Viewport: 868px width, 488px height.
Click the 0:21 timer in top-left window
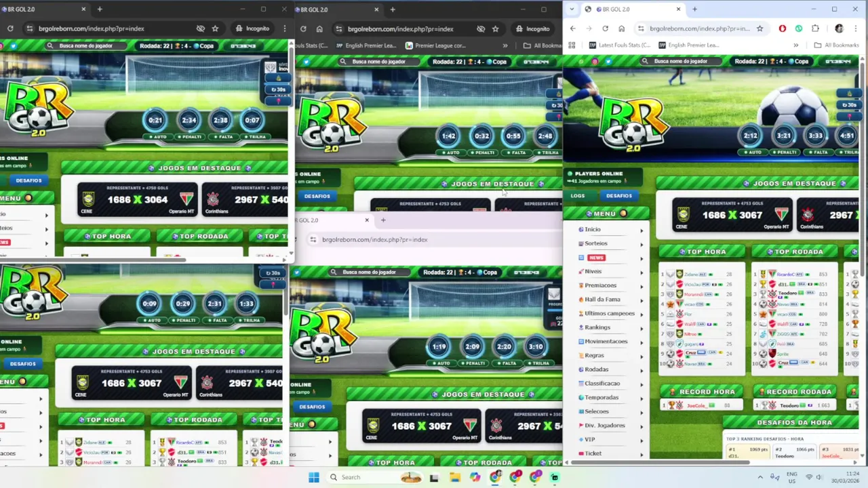[156, 120]
